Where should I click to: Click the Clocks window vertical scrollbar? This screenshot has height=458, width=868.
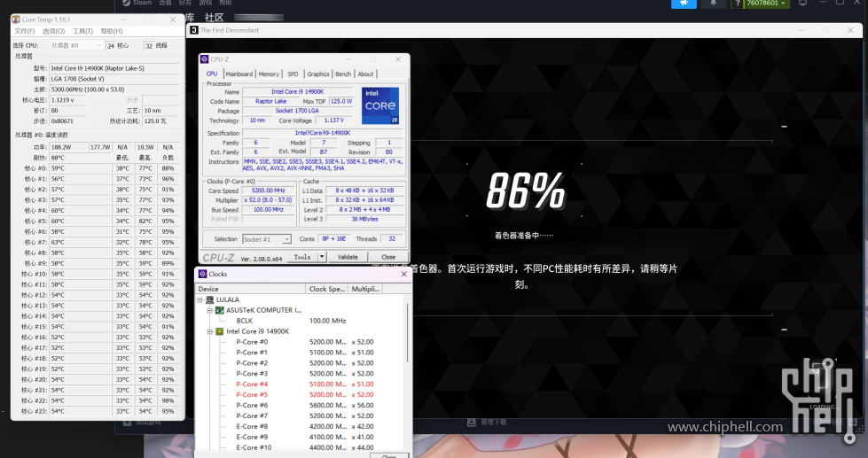(x=408, y=333)
